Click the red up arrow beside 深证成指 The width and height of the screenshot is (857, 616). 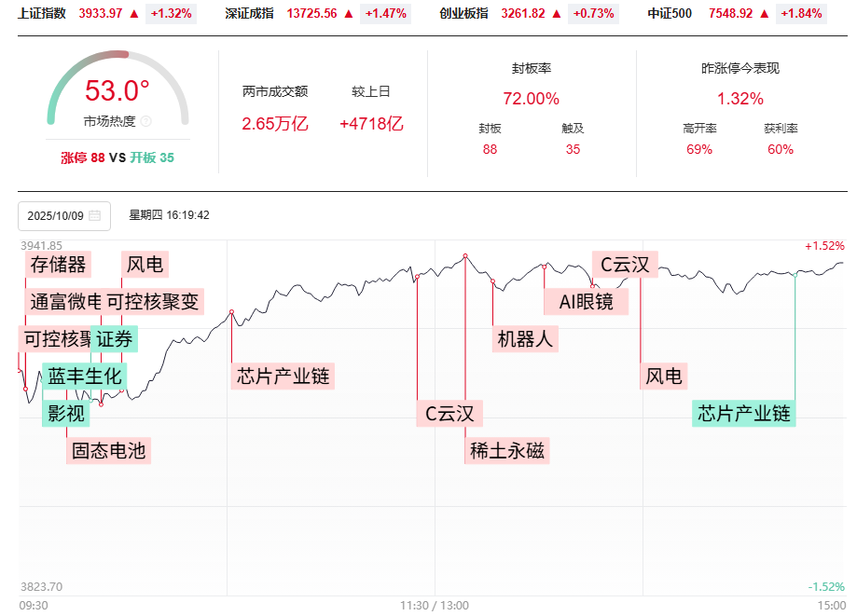tap(349, 14)
